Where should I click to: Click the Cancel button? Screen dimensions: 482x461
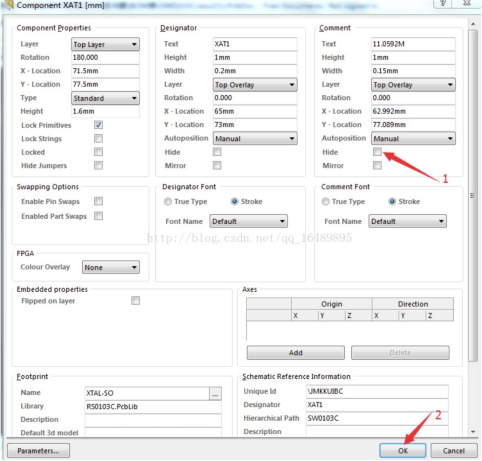coord(454,451)
